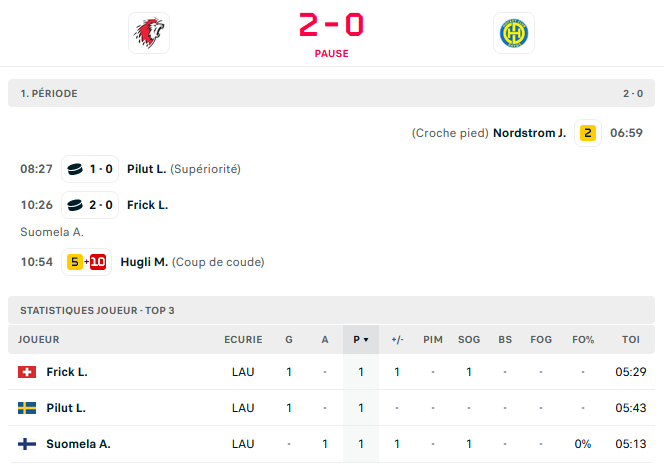
Task: Sort the table by SOG header
Action: tap(469, 340)
